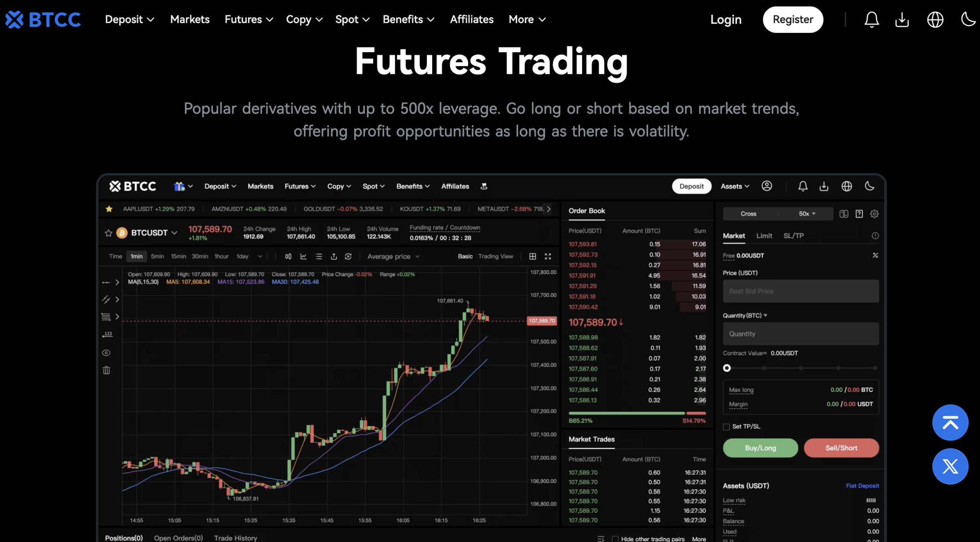Open the Quantity (BTC) unit dropdown
Viewport: 980px width, 542px height.
(x=765, y=315)
